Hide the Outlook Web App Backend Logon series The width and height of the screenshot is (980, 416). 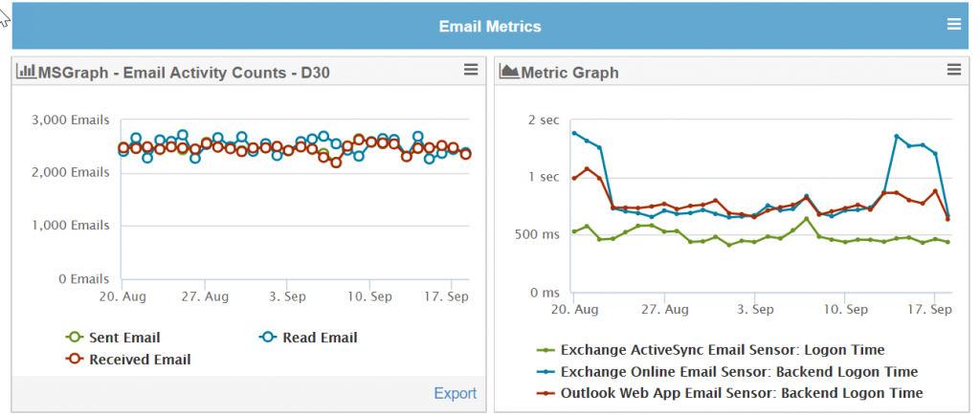tap(729, 393)
